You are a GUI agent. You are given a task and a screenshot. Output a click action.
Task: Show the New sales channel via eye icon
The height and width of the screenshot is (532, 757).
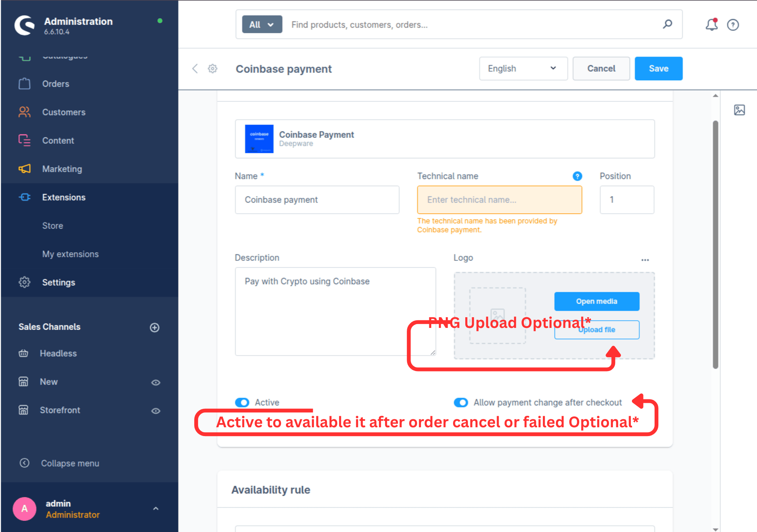156,382
